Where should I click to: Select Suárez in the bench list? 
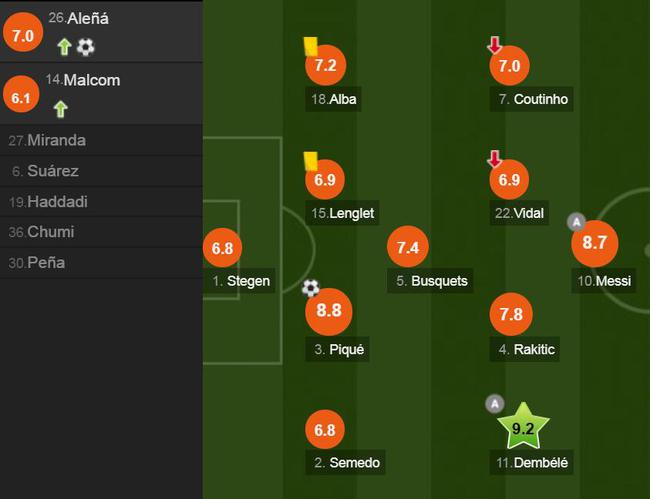(101, 171)
